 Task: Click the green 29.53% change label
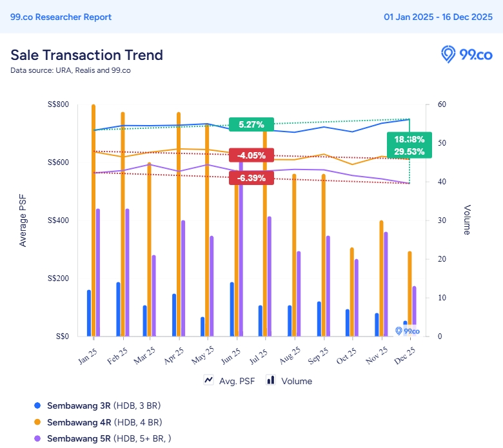pos(409,152)
